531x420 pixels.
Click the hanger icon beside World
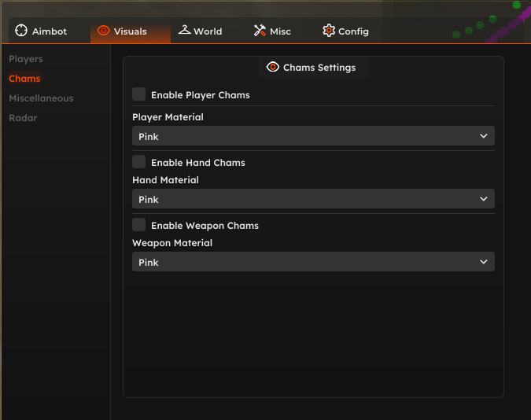pyautogui.click(x=185, y=30)
